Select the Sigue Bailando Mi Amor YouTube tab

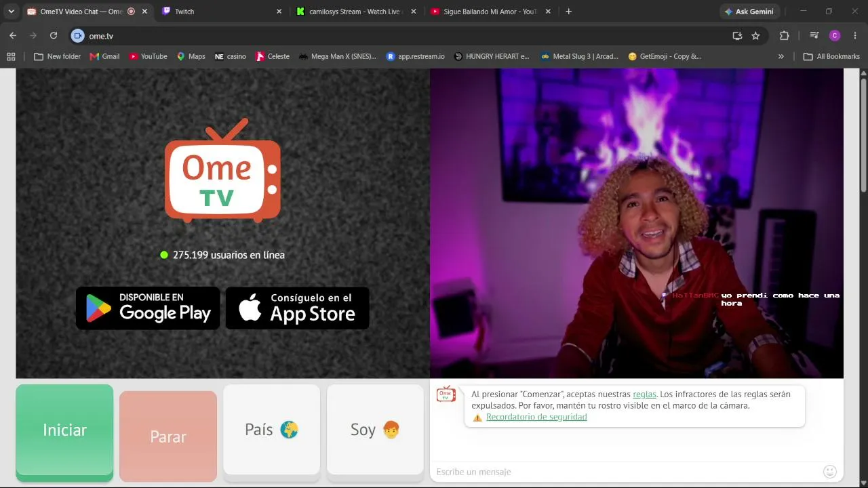pos(490,12)
